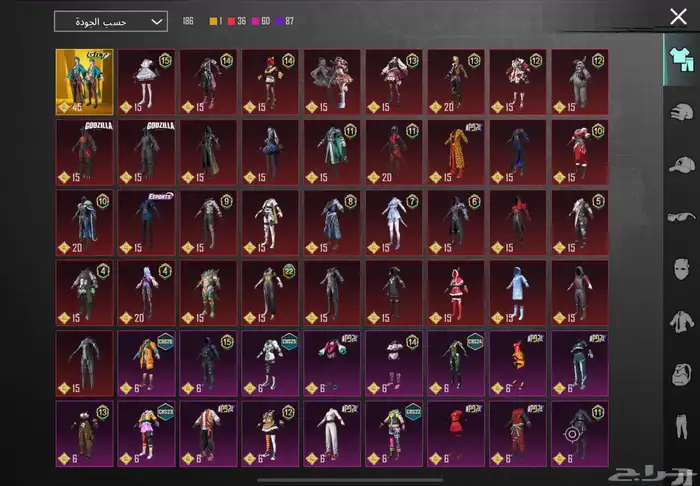Switch to the cap headwear category

pos(680,164)
